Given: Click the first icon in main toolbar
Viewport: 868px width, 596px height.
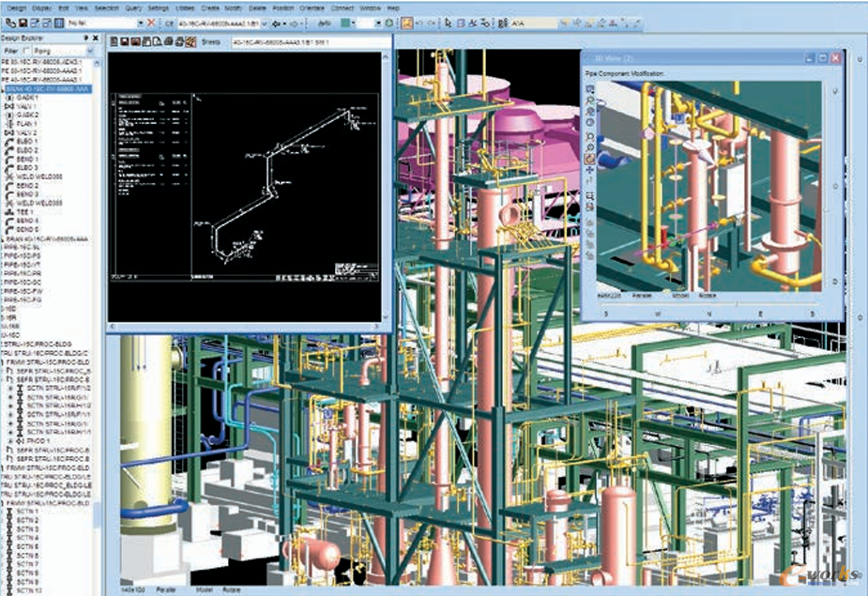Looking at the screenshot, I should pos(10,23).
